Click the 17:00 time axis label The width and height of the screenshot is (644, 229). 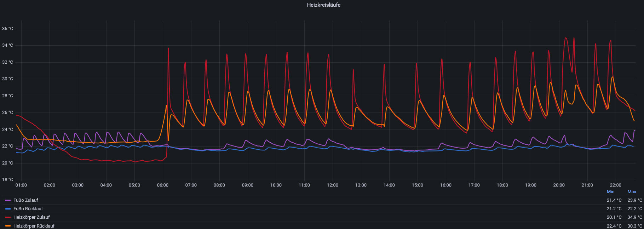tap(474, 185)
